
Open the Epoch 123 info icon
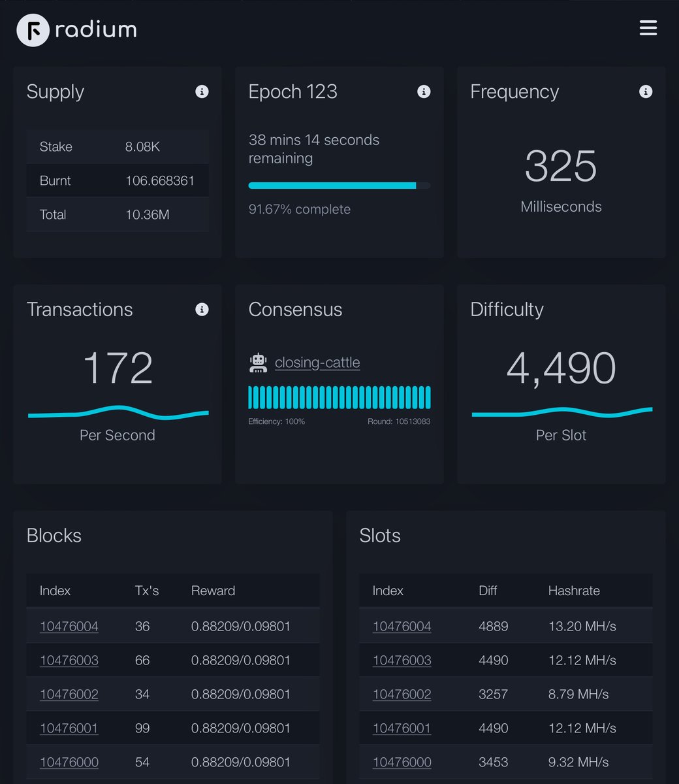(x=424, y=91)
